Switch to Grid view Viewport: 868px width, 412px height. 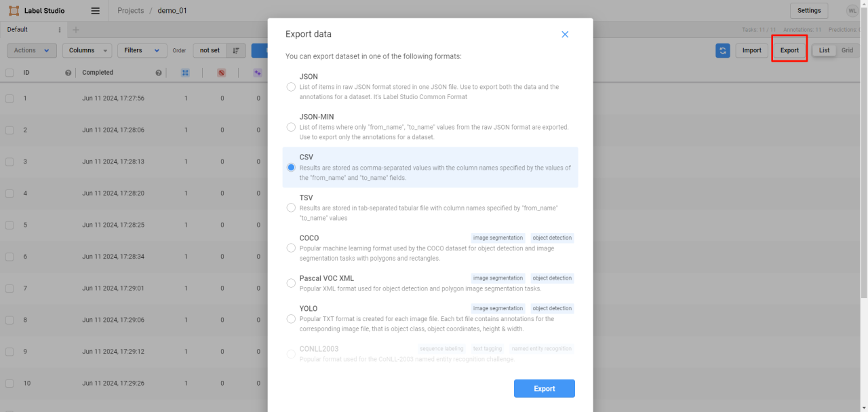[847, 50]
